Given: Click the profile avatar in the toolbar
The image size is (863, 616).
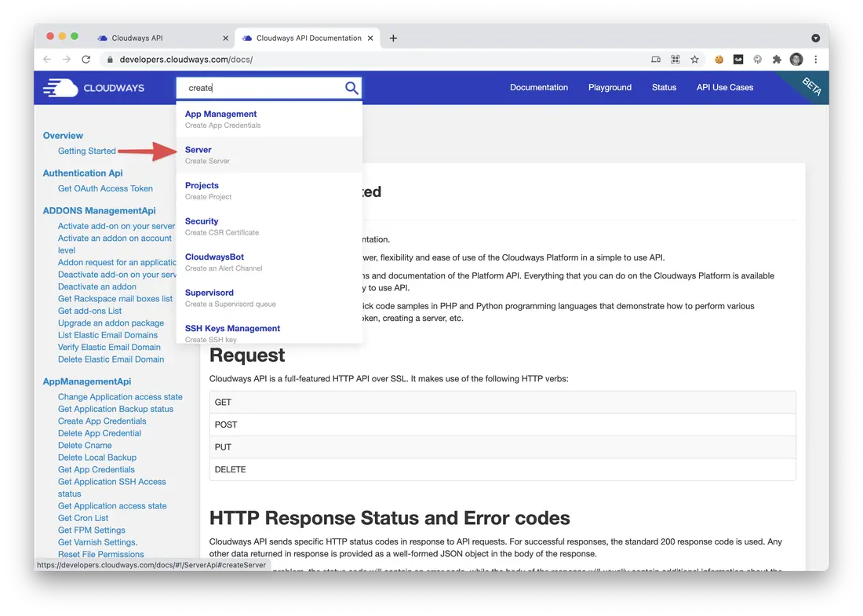Looking at the screenshot, I should tap(796, 60).
